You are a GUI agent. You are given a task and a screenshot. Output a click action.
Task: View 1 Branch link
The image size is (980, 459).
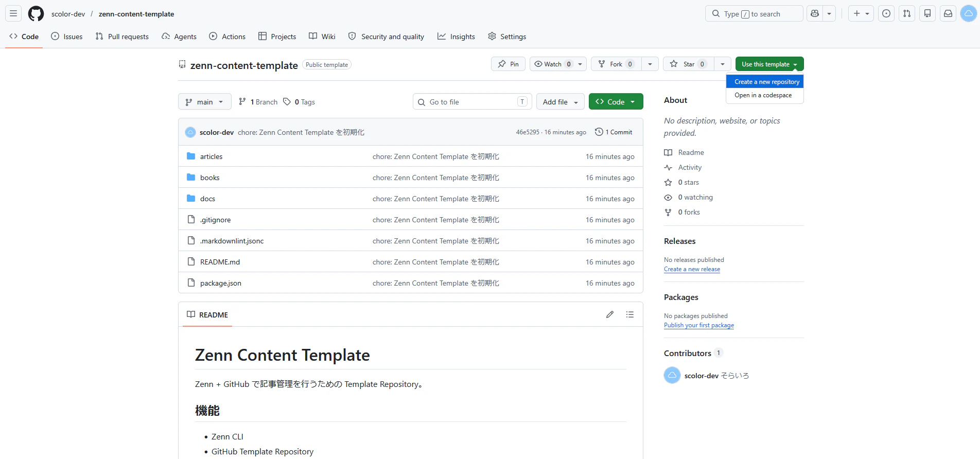[x=258, y=102]
